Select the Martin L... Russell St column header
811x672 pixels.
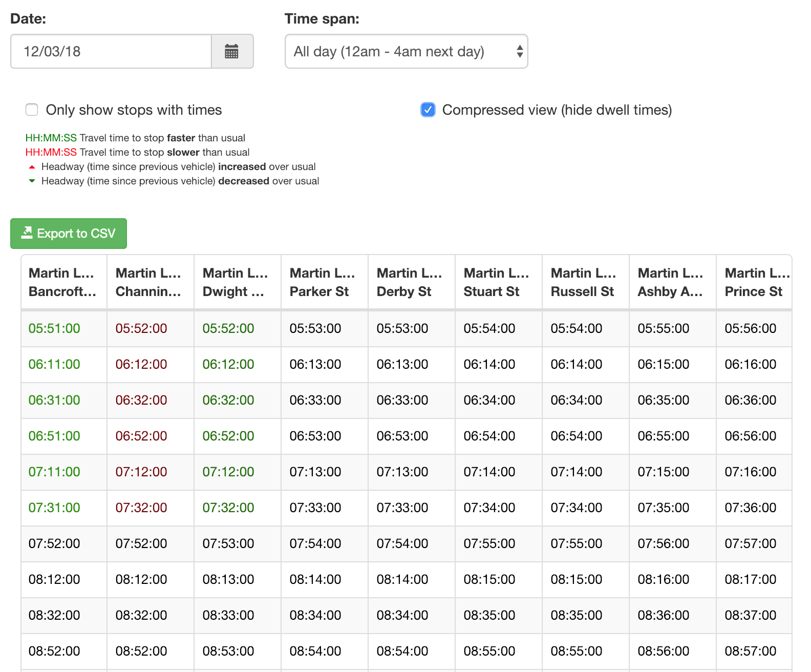586,282
